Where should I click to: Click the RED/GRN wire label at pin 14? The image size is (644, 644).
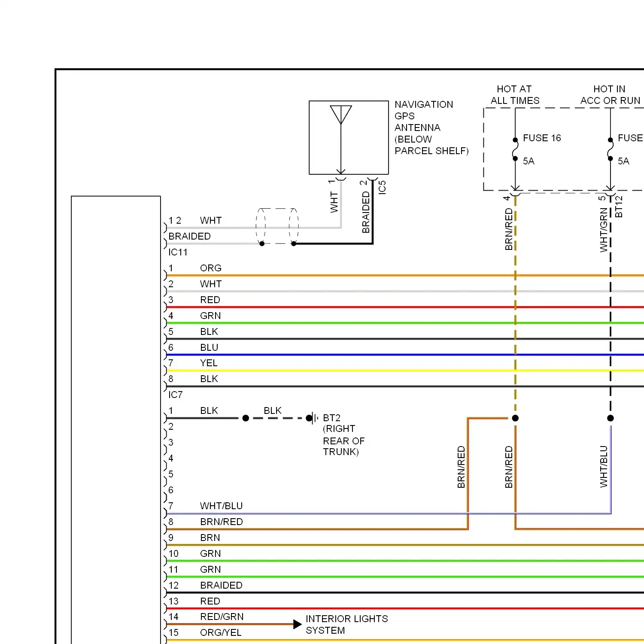pyautogui.click(x=222, y=617)
